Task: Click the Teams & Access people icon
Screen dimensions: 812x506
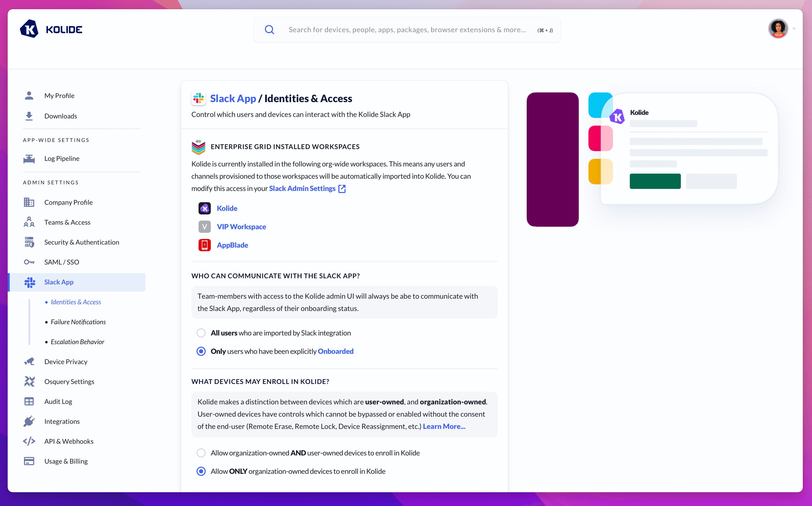Action: coord(29,222)
